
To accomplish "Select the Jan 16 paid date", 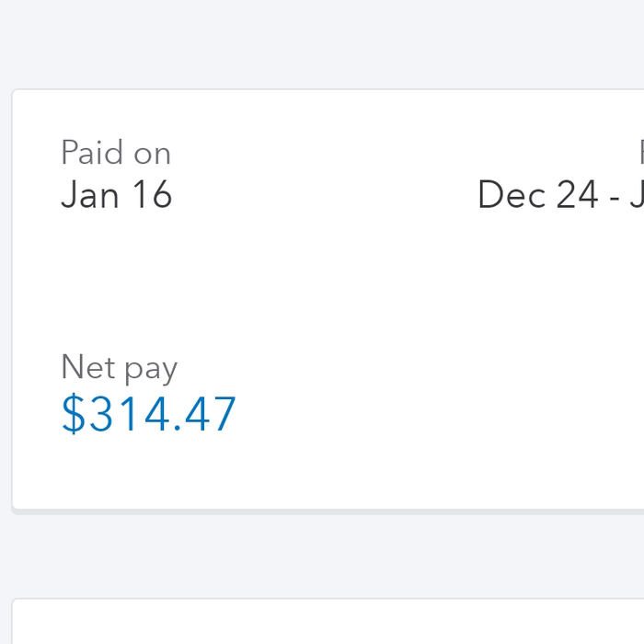I will (116, 195).
